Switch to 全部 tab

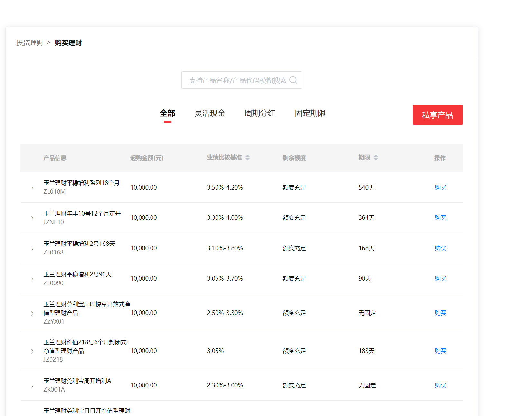[x=167, y=113]
